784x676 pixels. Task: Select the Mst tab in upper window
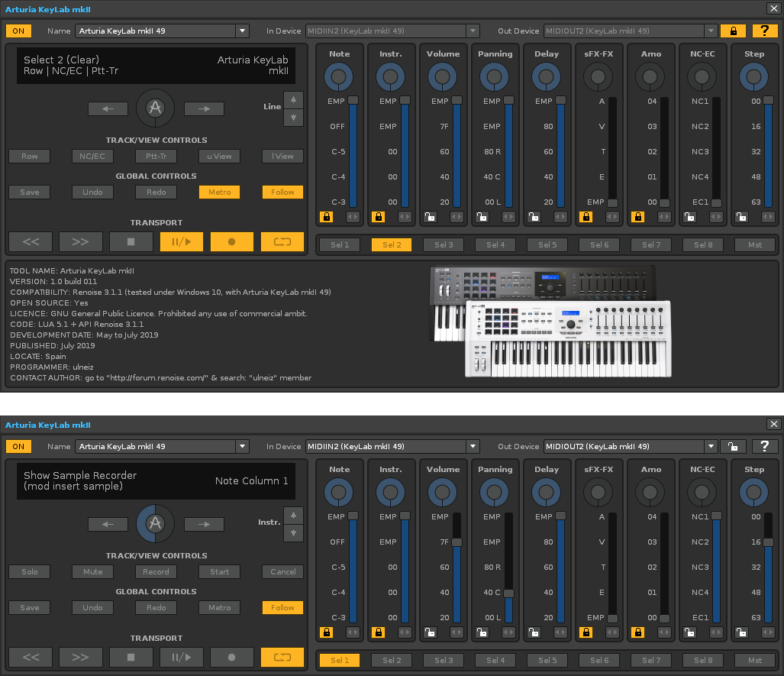755,244
